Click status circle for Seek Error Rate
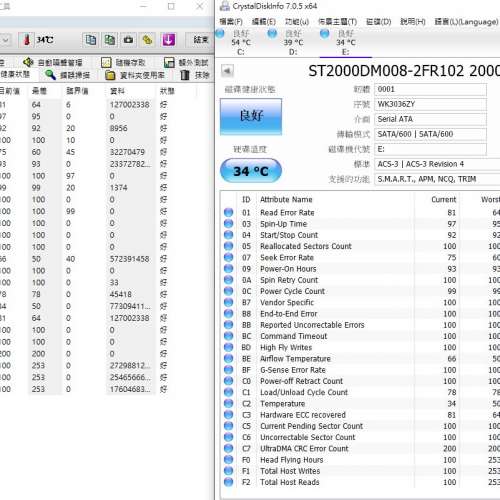This screenshot has width=500, height=500. [229, 257]
